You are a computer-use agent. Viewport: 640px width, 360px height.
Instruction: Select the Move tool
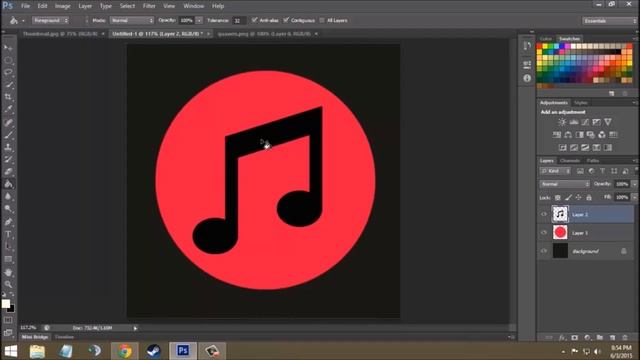(x=8, y=48)
